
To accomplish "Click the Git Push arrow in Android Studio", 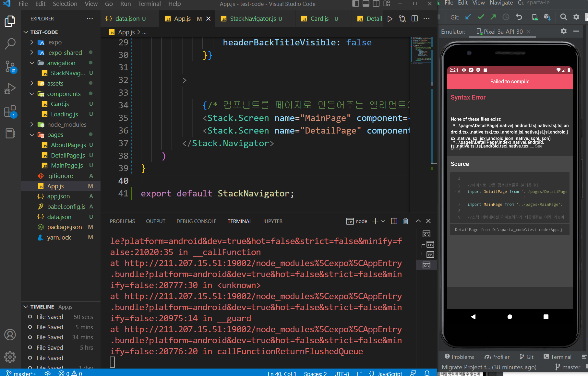I will point(493,17).
